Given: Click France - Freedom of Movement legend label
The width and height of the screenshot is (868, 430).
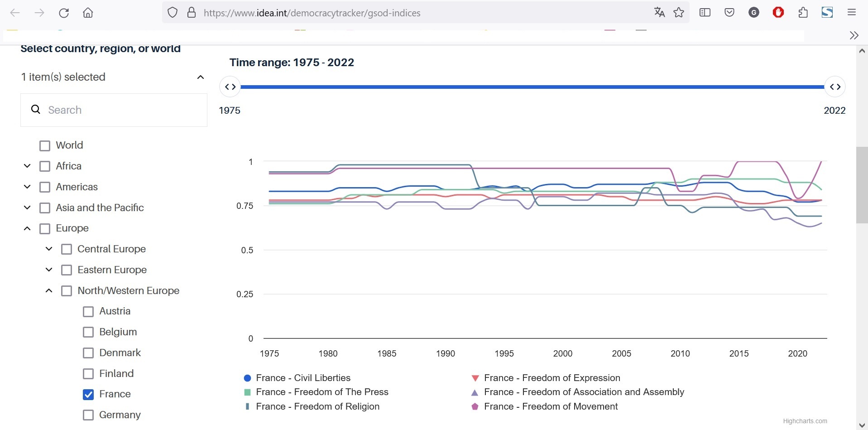Looking at the screenshot, I should [x=551, y=406].
